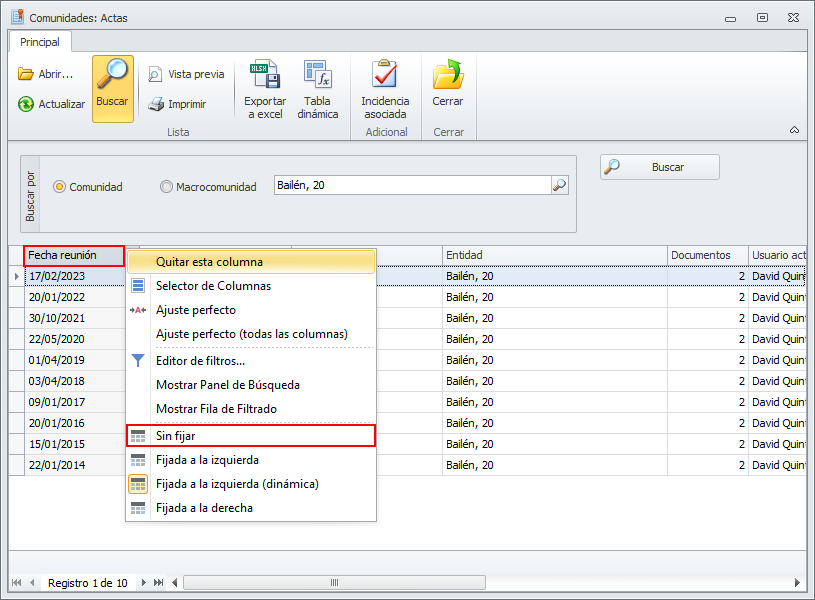815x600 pixels.
Task: Choose Quitar esta columna from context menu
Action: 209,262
